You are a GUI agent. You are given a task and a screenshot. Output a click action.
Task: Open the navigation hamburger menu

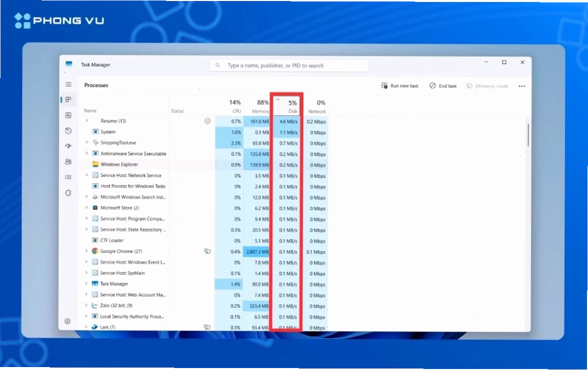(68, 85)
